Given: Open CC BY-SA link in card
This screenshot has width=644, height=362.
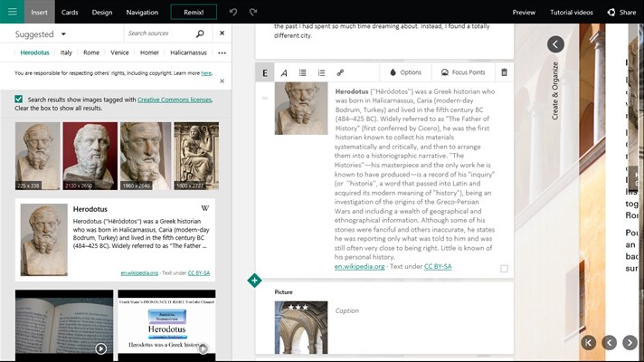Looking at the screenshot, I should pyautogui.click(x=438, y=266).
